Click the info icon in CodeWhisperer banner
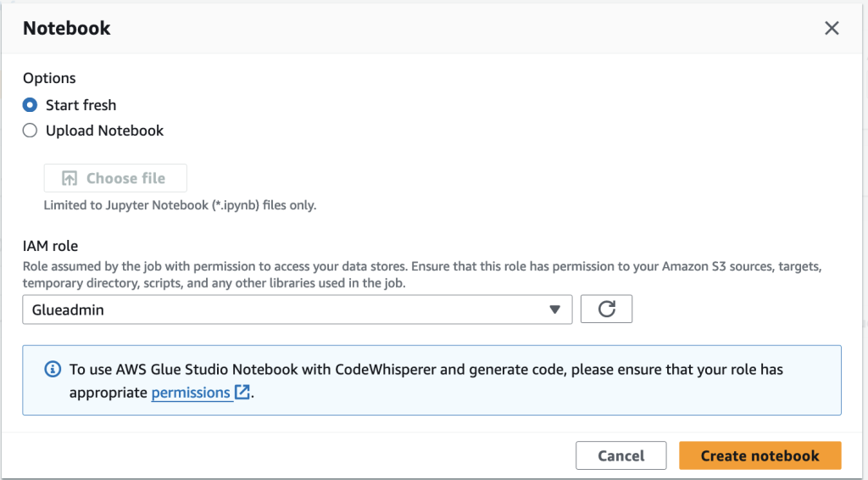 click(53, 370)
